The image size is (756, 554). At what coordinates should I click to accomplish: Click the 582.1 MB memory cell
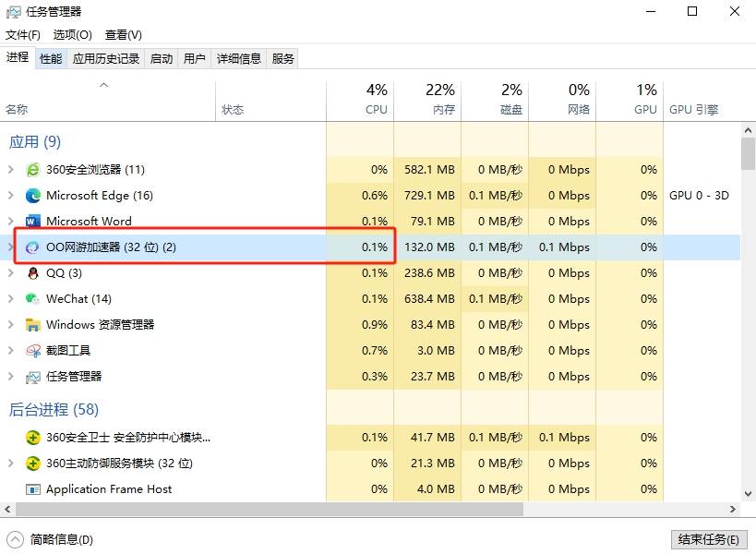click(x=429, y=170)
